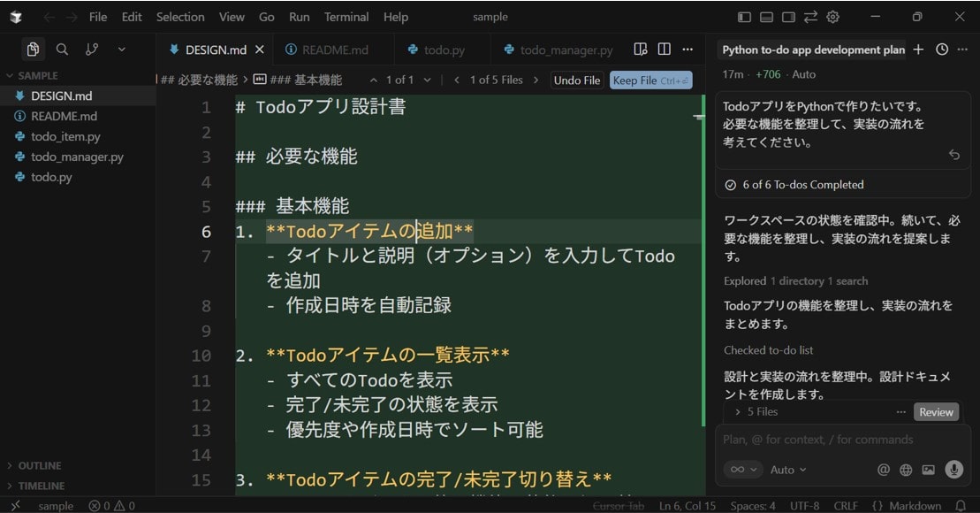Expand the OUTLINE section
This screenshot has width=980, height=513.
pos(40,465)
